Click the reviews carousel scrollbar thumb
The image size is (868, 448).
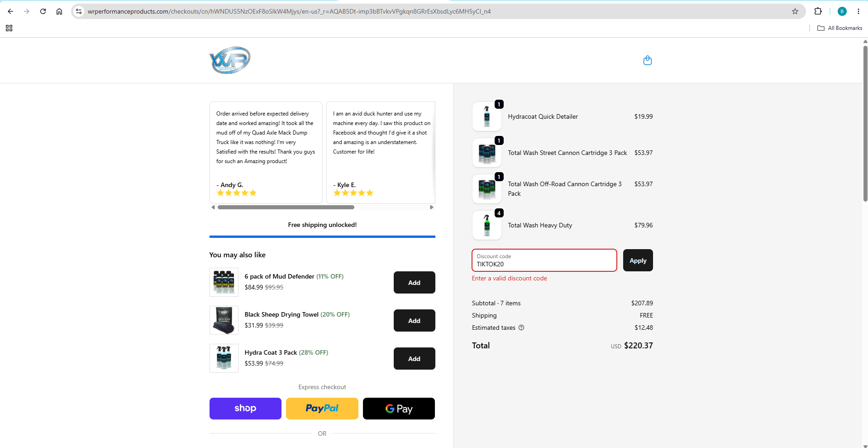[286, 207]
